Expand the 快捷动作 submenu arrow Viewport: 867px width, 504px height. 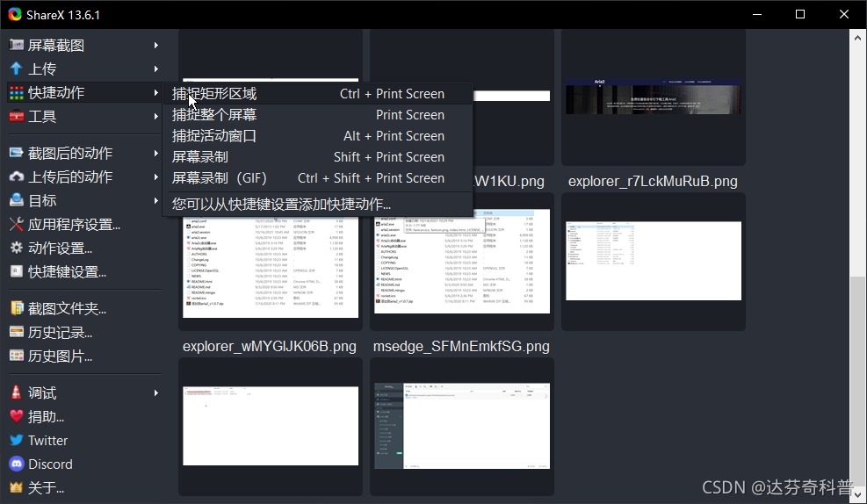(x=156, y=93)
